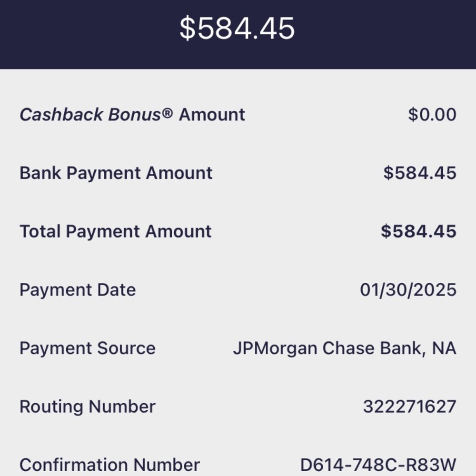Tap the bold Total Payment $584.45 value

(418, 231)
